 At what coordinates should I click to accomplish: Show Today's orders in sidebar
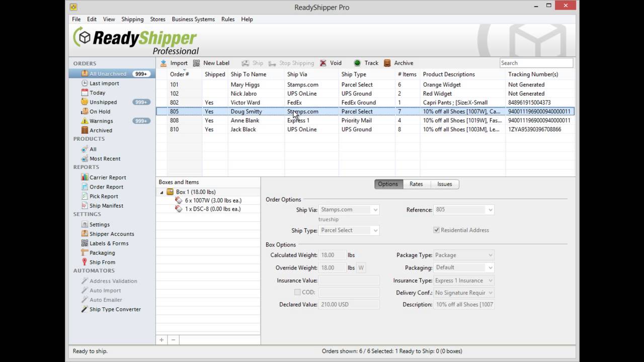coord(97,93)
